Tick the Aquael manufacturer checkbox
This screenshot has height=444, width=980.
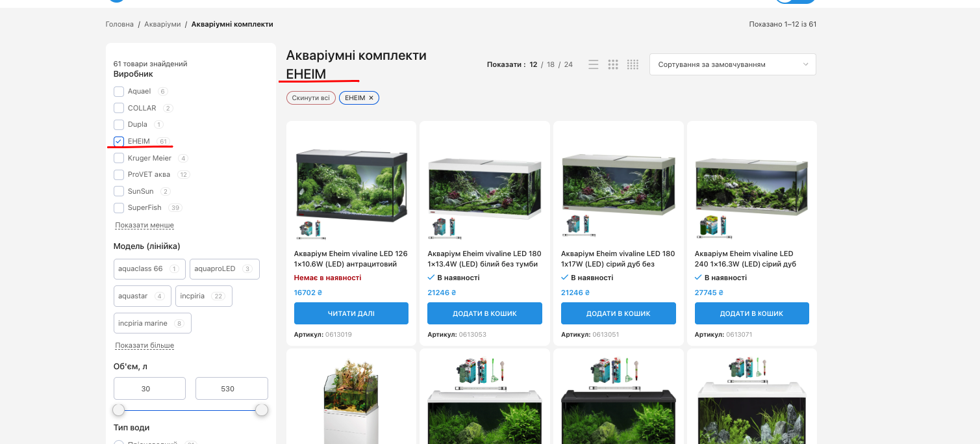click(119, 92)
